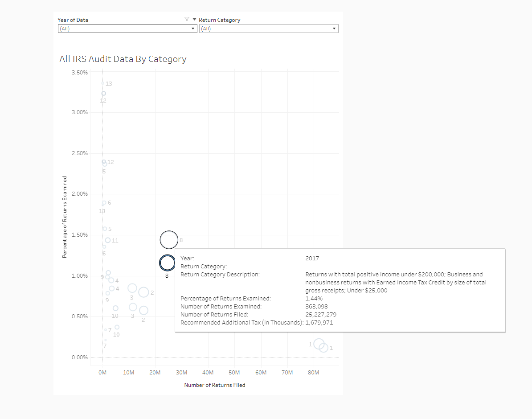Click the 25,227,279 returns filed value

click(321, 315)
